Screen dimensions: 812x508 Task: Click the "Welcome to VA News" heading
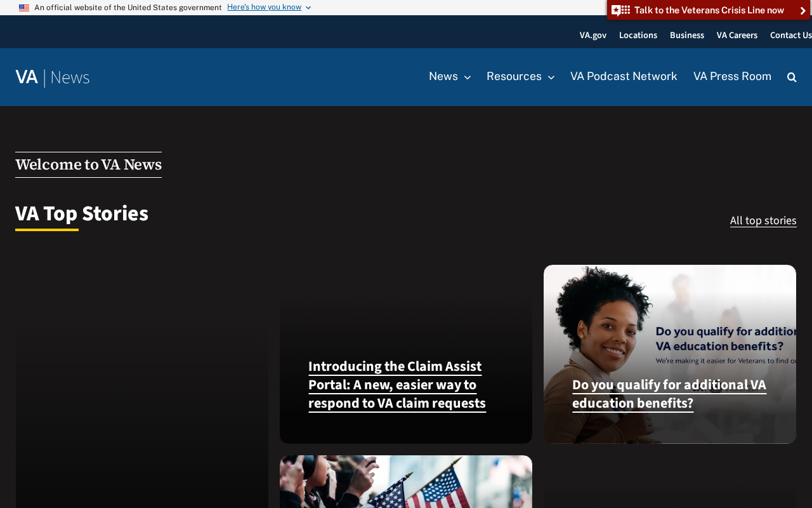[88, 164]
